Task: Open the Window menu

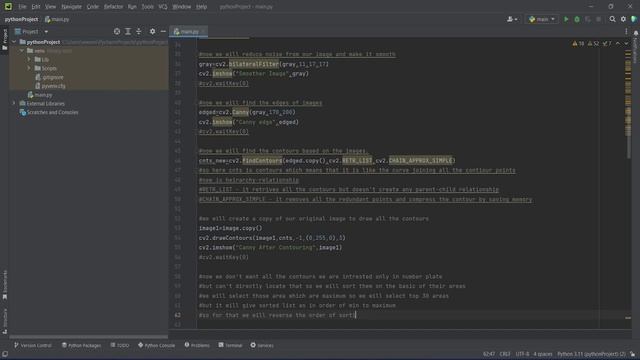Action: pos(182,7)
